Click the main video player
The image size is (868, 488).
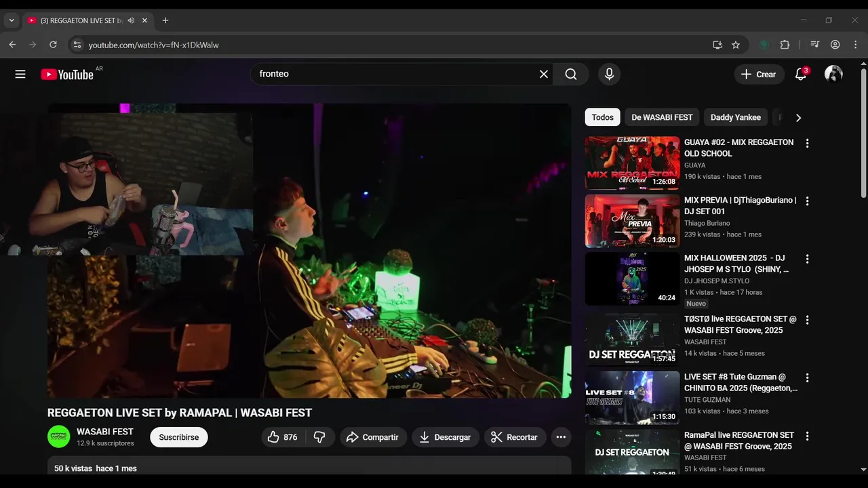(x=309, y=251)
